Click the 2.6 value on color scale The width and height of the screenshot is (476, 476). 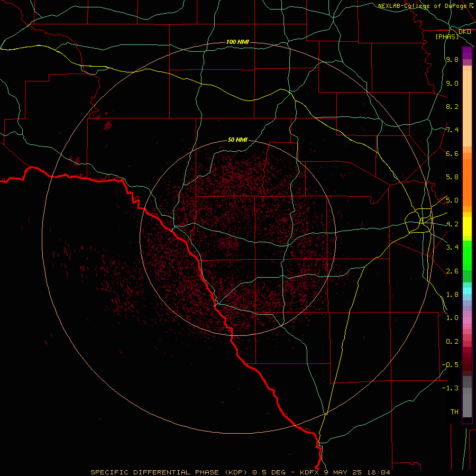[452, 271]
